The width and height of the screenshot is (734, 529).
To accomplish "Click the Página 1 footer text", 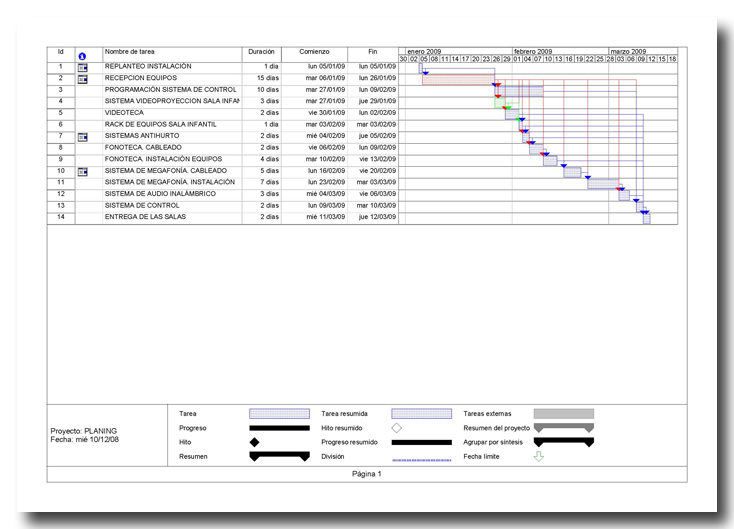I will (x=367, y=474).
